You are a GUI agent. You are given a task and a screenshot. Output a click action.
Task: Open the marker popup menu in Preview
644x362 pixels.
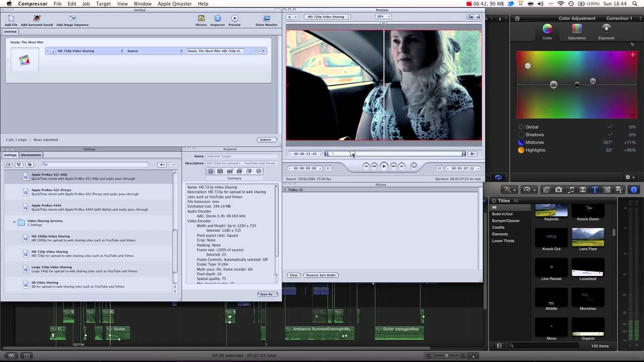point(472,154)
